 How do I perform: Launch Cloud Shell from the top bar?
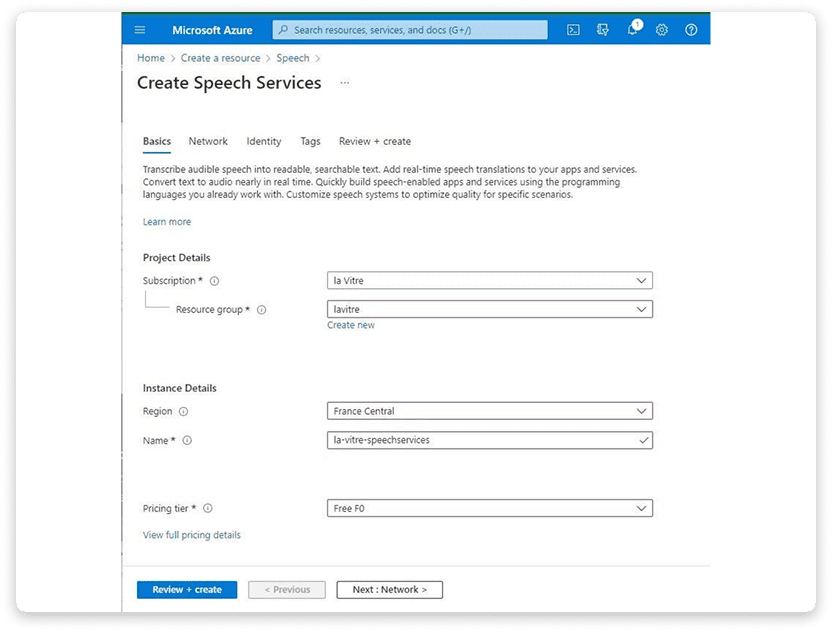573,30
